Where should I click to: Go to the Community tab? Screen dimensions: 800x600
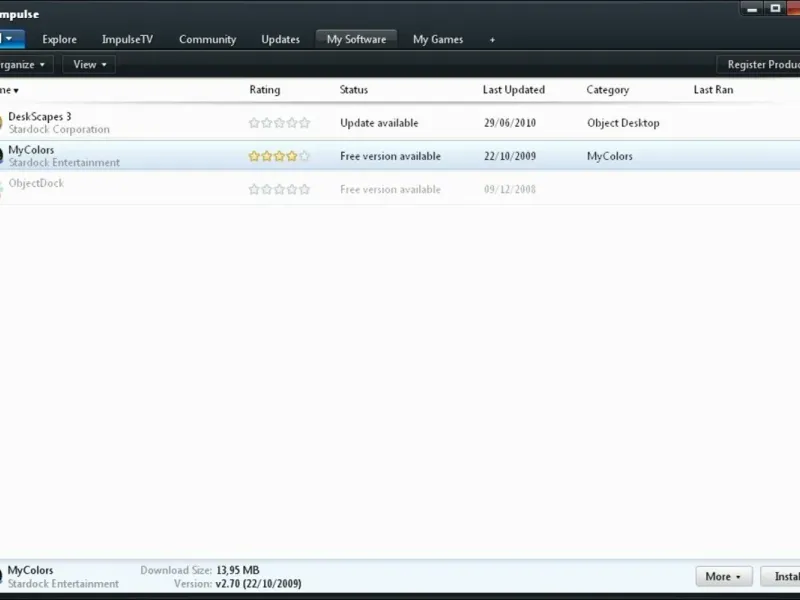click(x=207, y=39)
